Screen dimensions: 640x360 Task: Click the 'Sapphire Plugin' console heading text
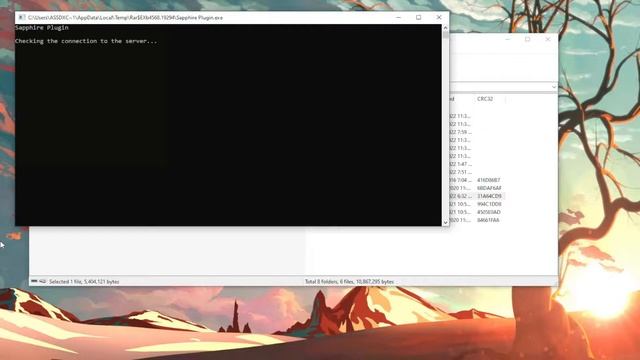pos(42,28)
